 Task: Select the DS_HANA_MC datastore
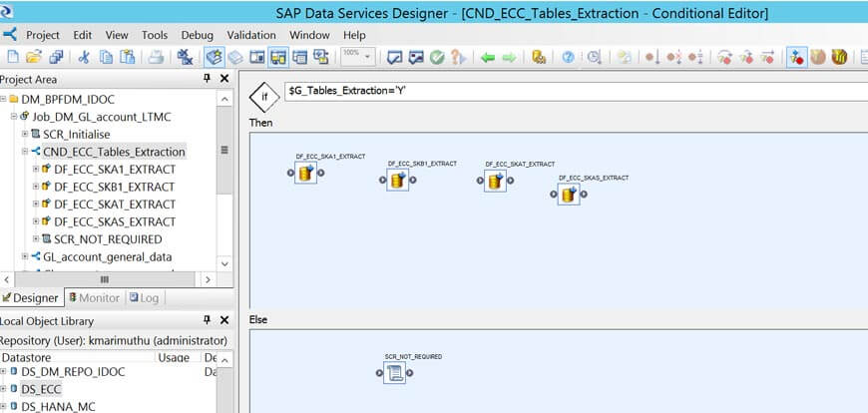click(x=58, y=407)
